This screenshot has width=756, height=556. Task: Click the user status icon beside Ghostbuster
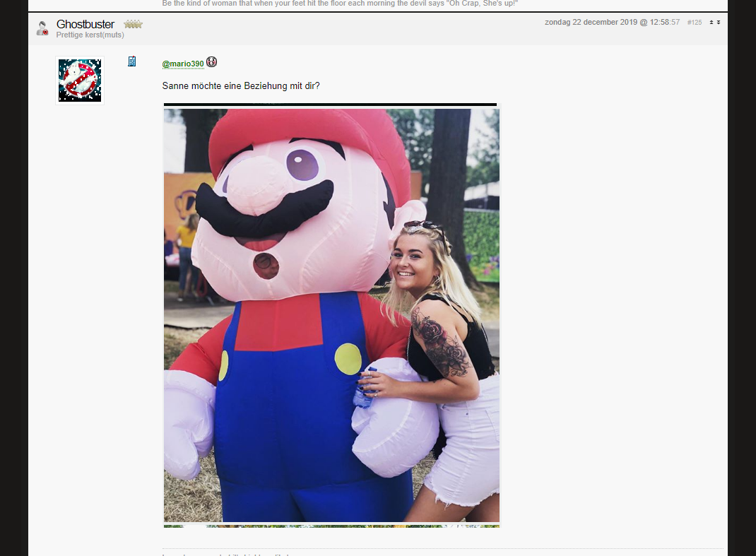pyautogui.click(x=42, y=28)
